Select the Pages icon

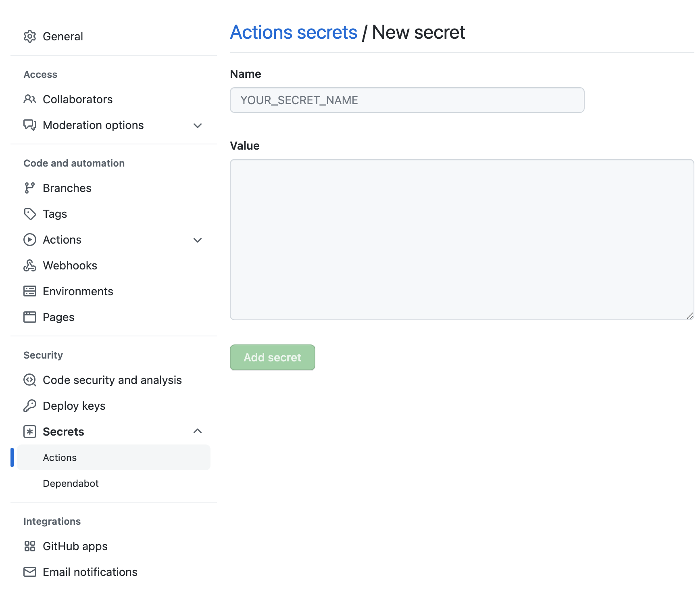point(30,317)
